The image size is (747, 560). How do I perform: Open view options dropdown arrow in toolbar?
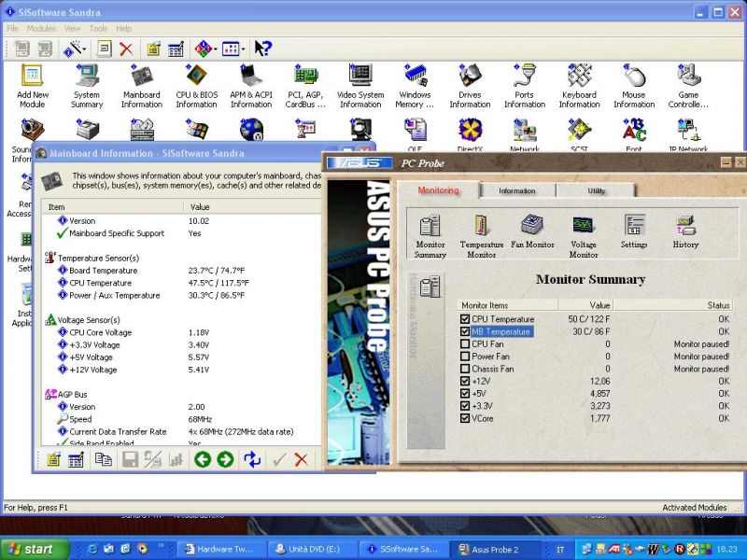pyautogui.click(x=244, y=49)
